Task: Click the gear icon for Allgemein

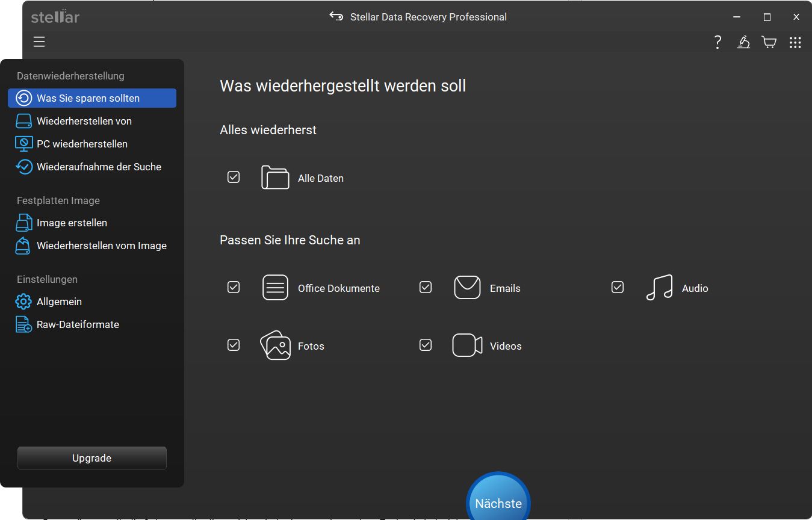Action: pos(23,302)
